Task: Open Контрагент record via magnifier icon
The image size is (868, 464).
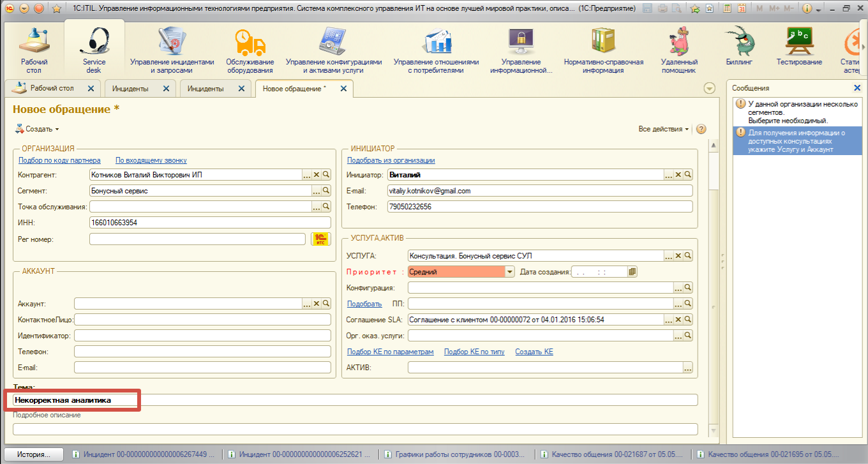Action: click(325, 174)
